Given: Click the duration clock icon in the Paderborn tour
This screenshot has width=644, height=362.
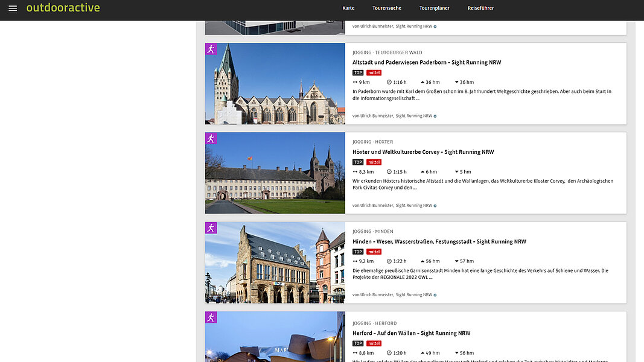Looking at the screenshot, I should pos(389,82).
